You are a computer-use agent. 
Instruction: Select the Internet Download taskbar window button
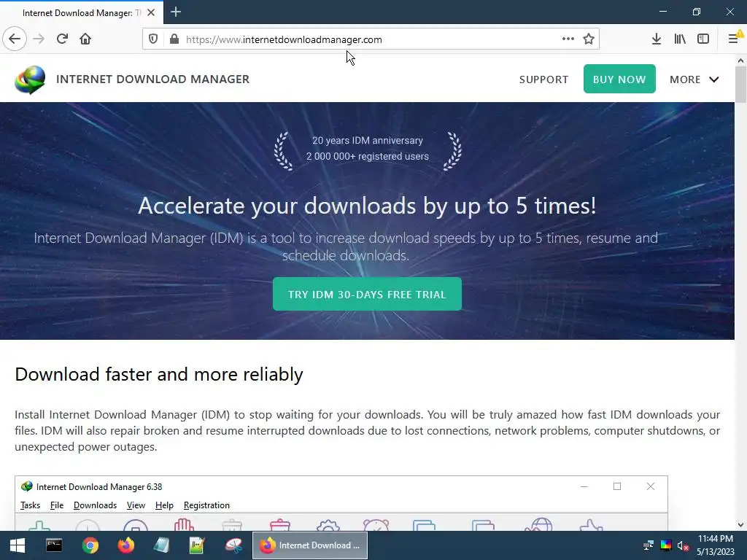click(x=310, y=545)
